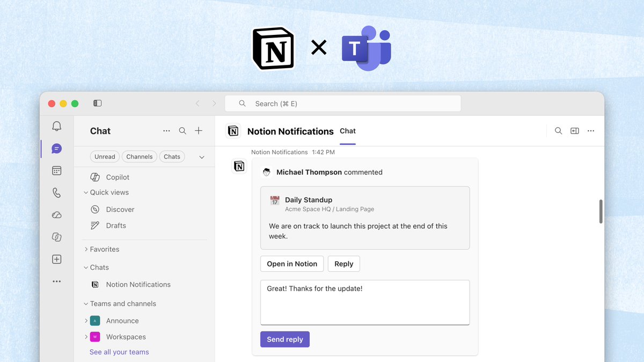Click the Daily Standup calendar icon

pos(275,201)
